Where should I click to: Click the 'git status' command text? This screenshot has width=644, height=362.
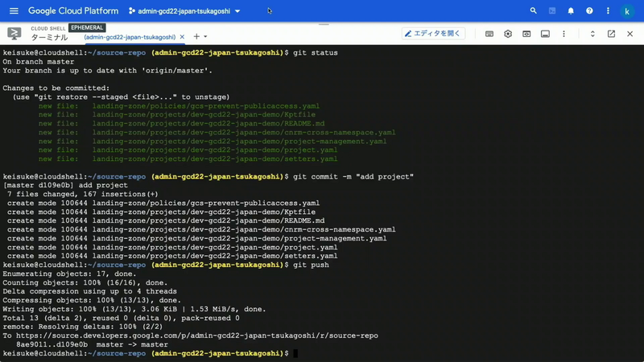coord(316,53)
